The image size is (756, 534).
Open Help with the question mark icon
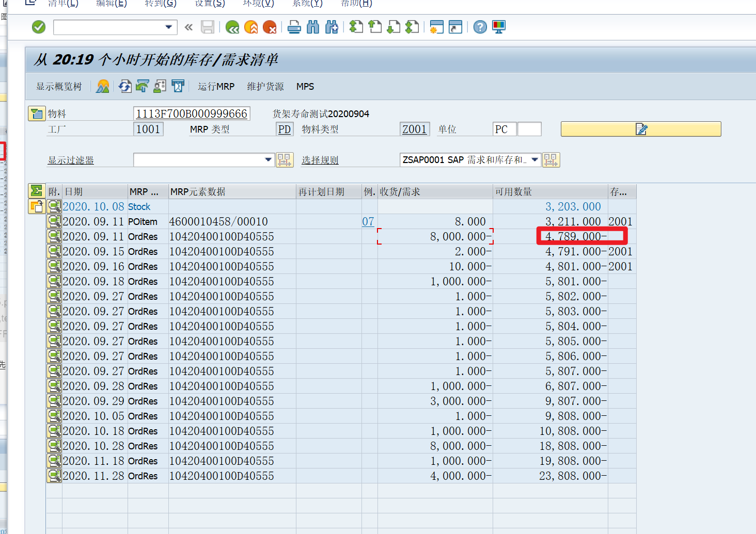point(480,27)
